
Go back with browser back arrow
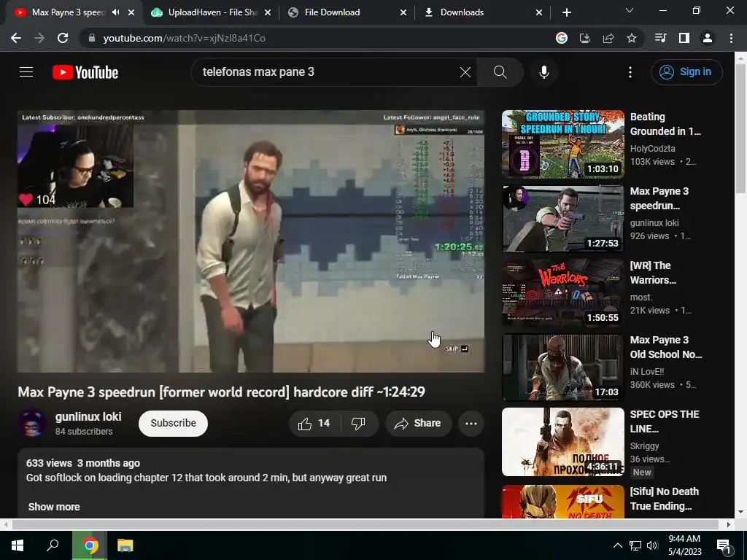(x=16, y=38)
